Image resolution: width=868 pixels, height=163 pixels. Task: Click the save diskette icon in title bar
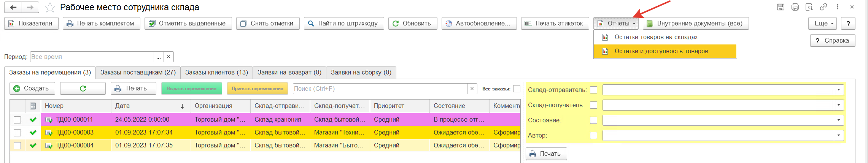[781, 7]
